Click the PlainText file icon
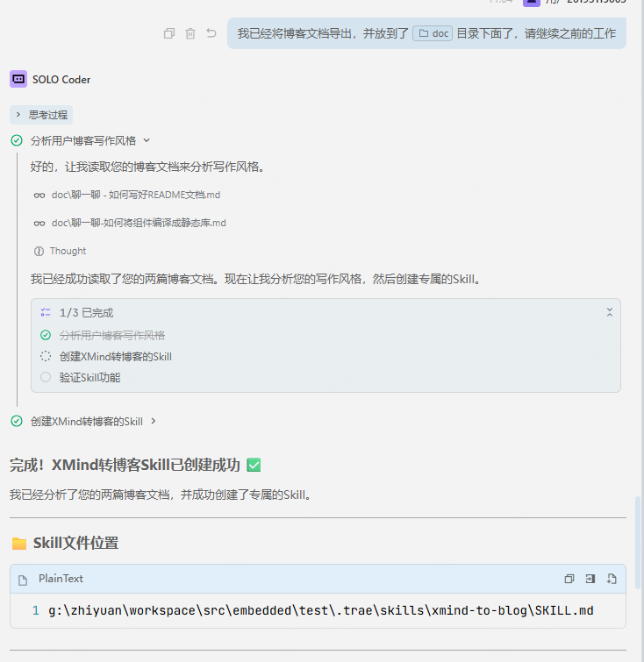Viewport: 644px width, 662px height. (23, 580)
